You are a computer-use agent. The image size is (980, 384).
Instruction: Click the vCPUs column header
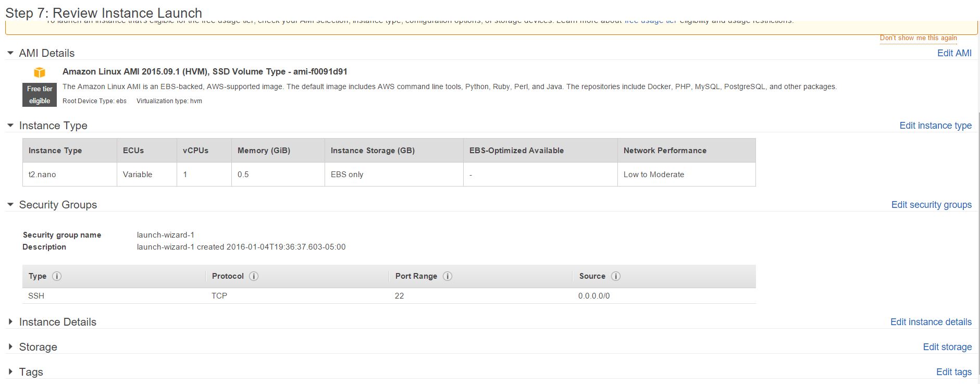point(204,151)
